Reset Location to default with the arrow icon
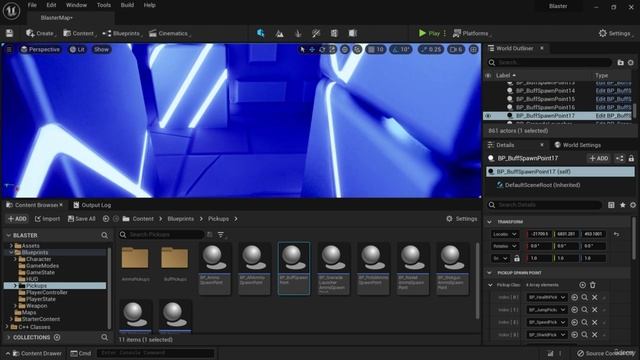 tap(616, 234)
